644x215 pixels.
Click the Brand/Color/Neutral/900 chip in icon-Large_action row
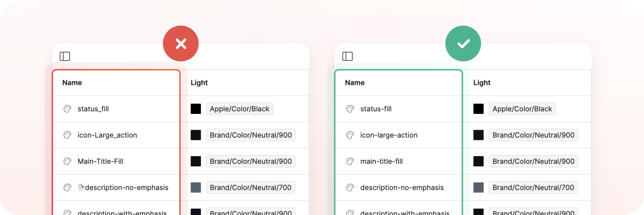click(x=251, y=135)
